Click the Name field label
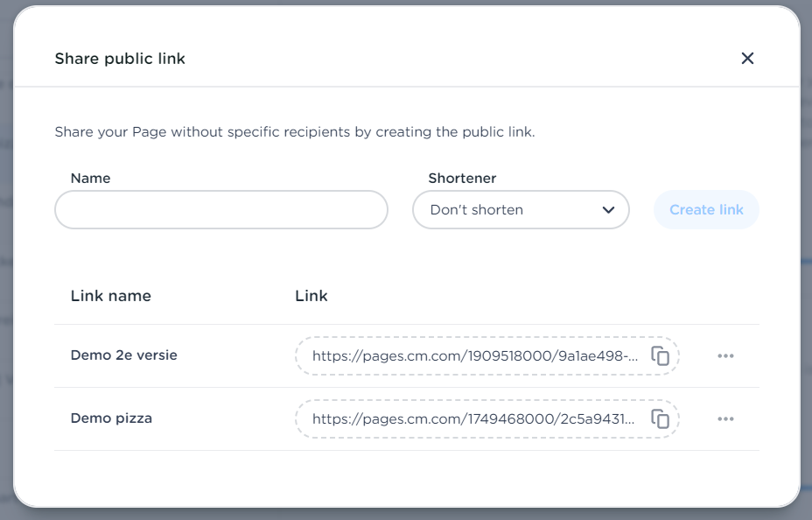 click(x=90, y=178)
